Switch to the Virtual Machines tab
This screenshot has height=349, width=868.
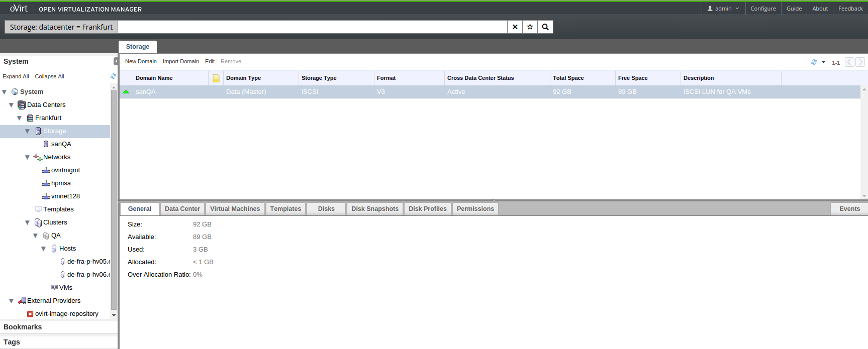[235, 209]
